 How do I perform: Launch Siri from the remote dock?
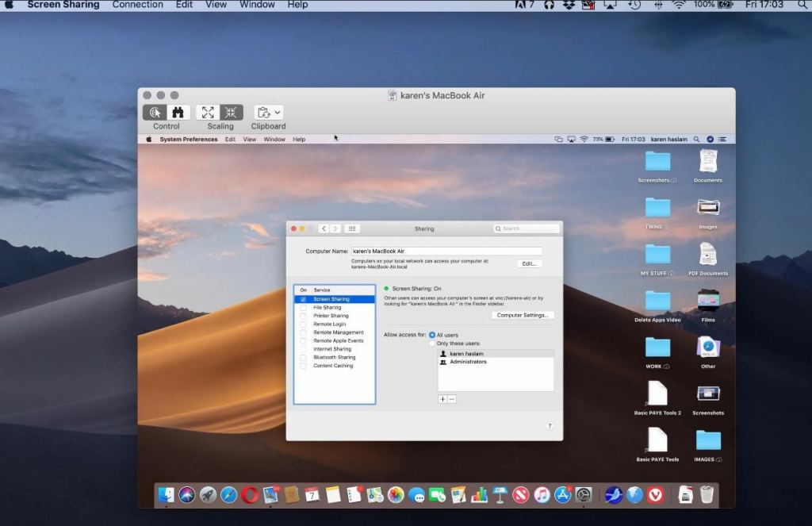coord(187,495)
